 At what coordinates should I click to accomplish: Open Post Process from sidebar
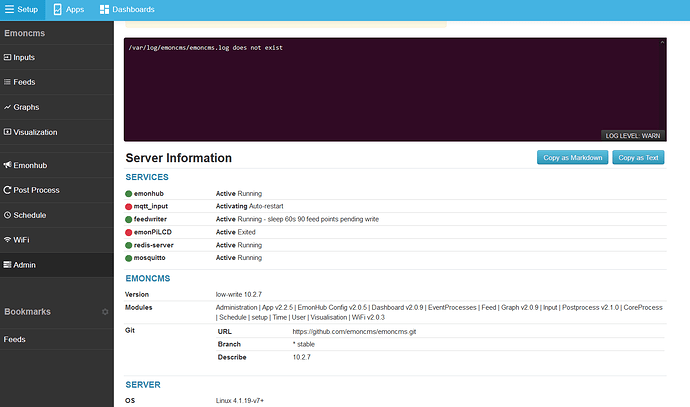57,190
